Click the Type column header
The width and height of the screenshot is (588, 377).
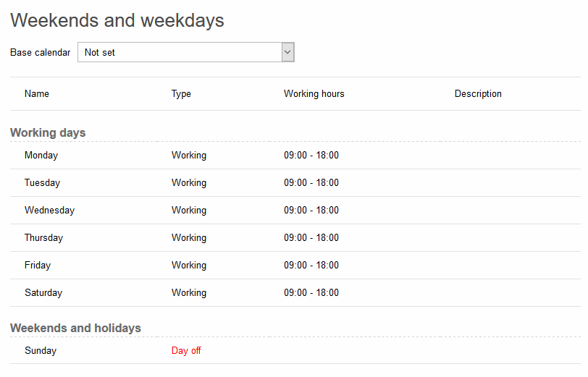[x=181, y=93]
